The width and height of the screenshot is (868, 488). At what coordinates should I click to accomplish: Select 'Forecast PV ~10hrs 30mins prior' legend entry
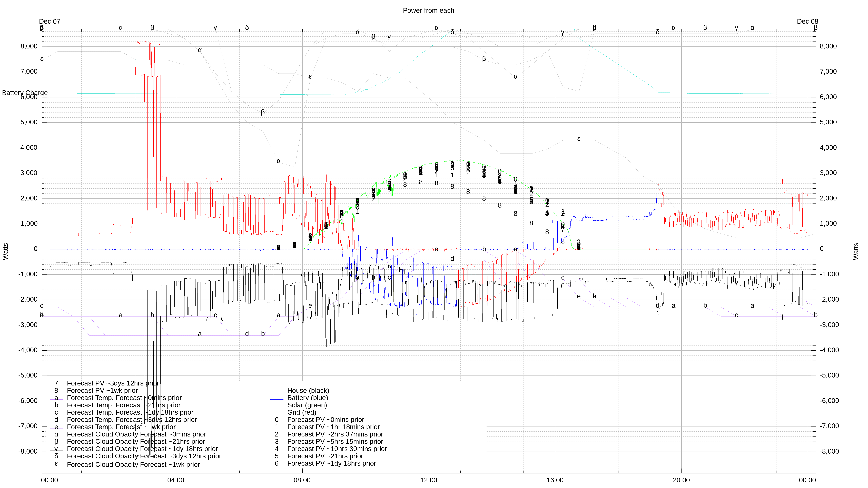337,449
